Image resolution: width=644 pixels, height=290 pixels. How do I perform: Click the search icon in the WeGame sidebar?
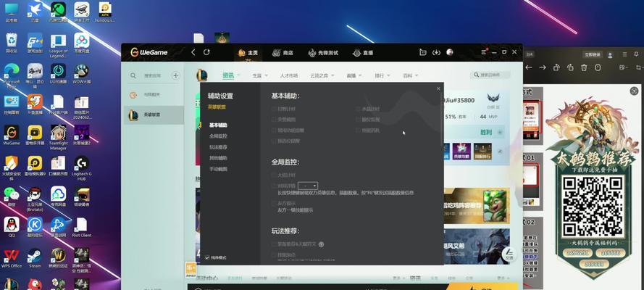point(133,75)
